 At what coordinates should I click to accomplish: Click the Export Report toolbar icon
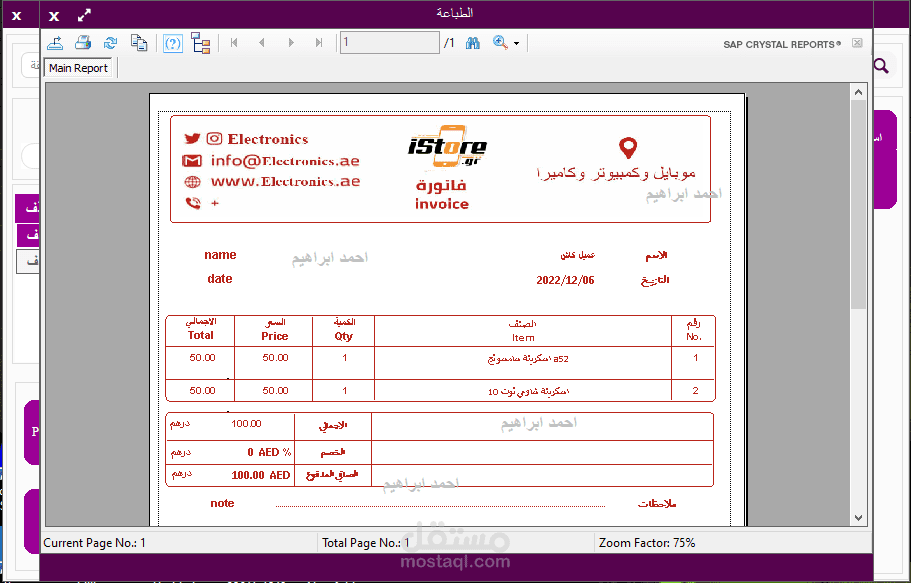click(x=55, y=43)
